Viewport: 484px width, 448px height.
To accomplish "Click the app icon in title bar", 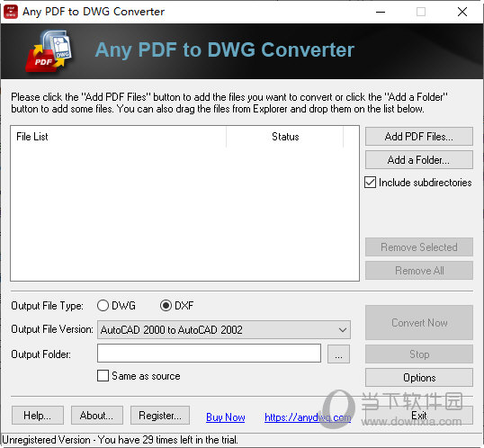I will pyautogui.click(x=11, y=12).
